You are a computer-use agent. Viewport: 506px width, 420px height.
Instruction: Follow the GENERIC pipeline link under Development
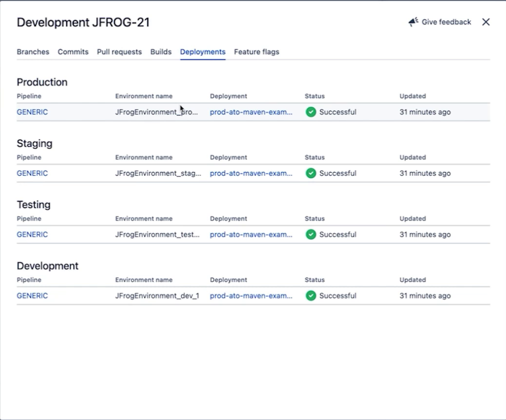[33, 296]
